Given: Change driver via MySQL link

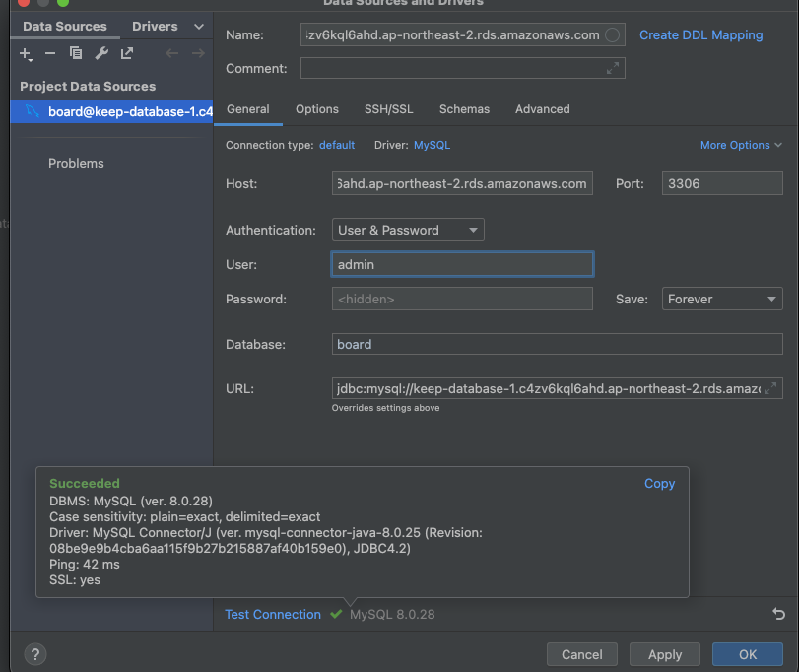Looking at the screenshot, I should (432, 145).
